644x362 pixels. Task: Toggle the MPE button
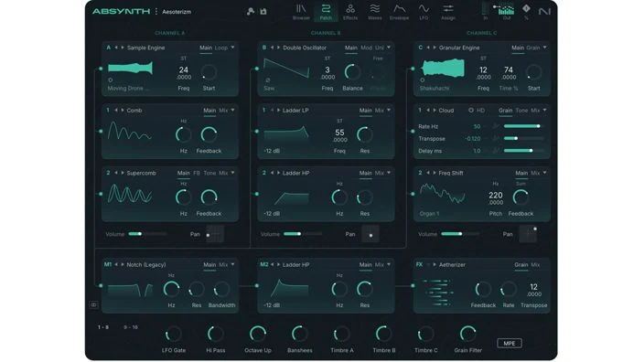[510, 343]
